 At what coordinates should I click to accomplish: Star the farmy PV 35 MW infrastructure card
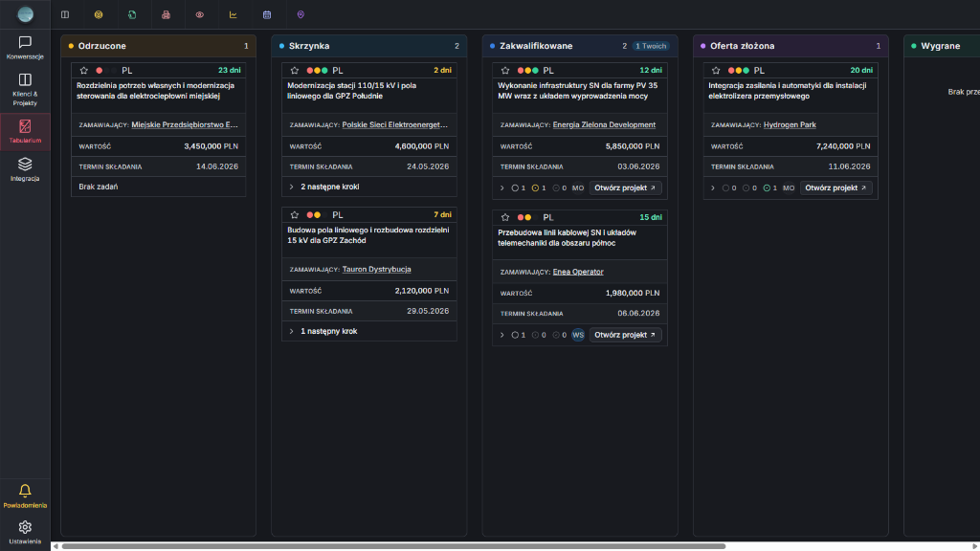pos(505,71)
